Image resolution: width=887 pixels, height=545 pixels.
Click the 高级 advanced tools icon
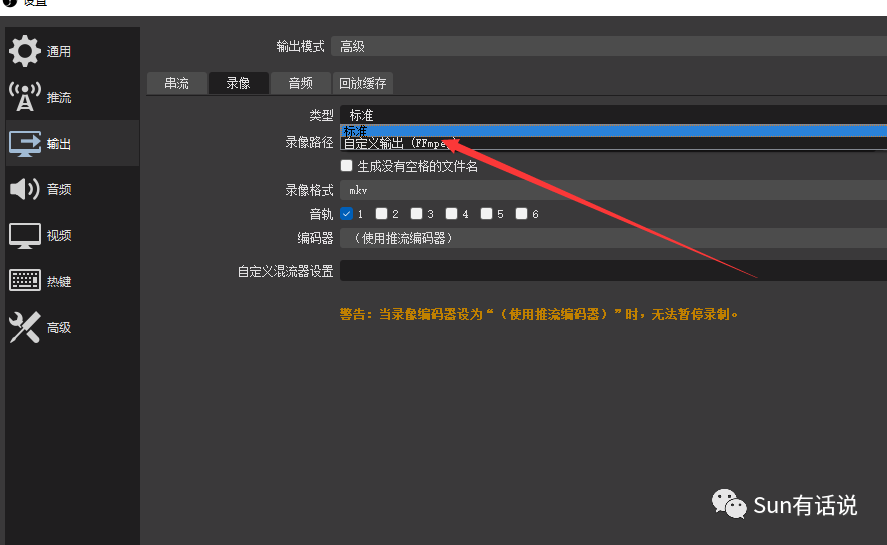pyautogui.click(x=25, y=327)
